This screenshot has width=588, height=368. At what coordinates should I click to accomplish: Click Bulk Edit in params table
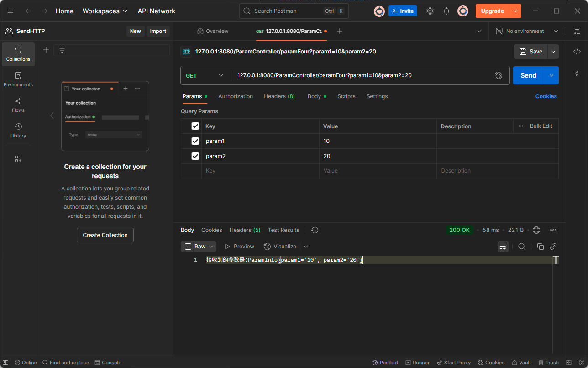tap(541, 126)
